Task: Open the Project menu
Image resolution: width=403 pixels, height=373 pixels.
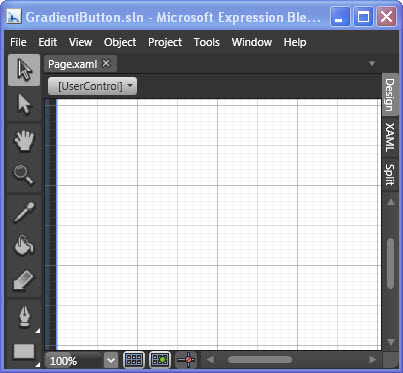Action: pos(165,42)
